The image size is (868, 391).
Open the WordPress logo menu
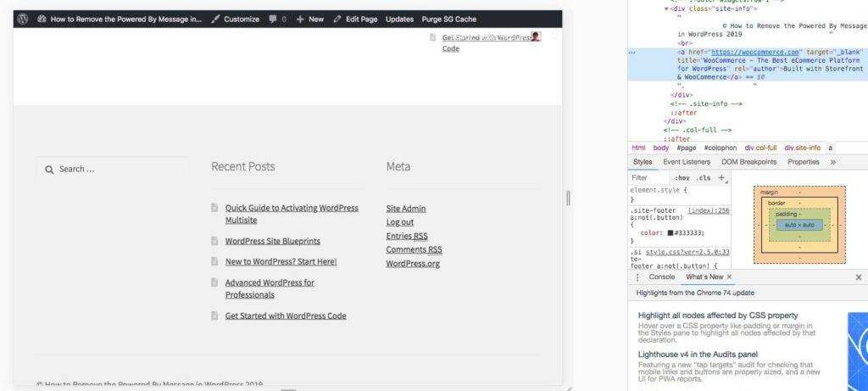point(23,19)
